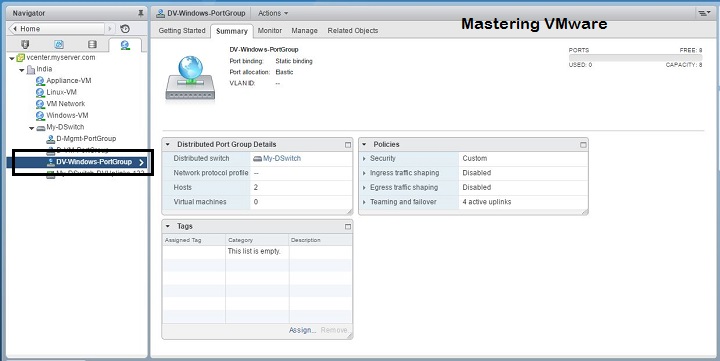Expand the Teaming and failover row
This screenshot has height=361, width=720.
pos(365,202)
